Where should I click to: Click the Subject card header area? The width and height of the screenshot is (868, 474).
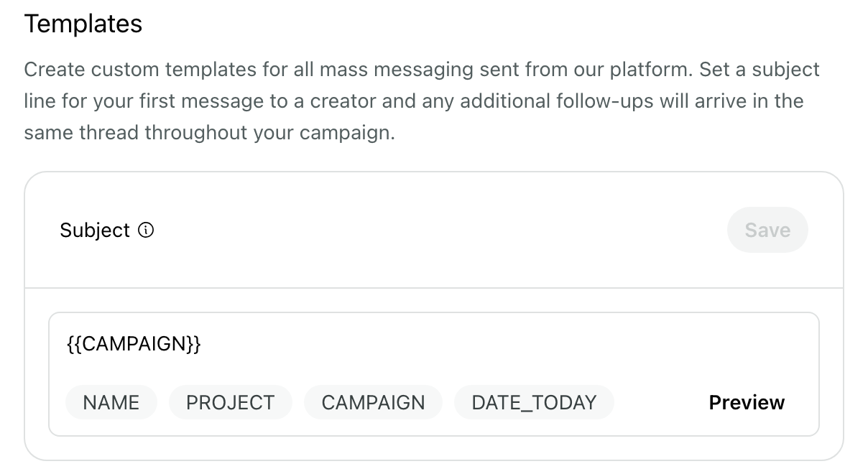point(434,230)
